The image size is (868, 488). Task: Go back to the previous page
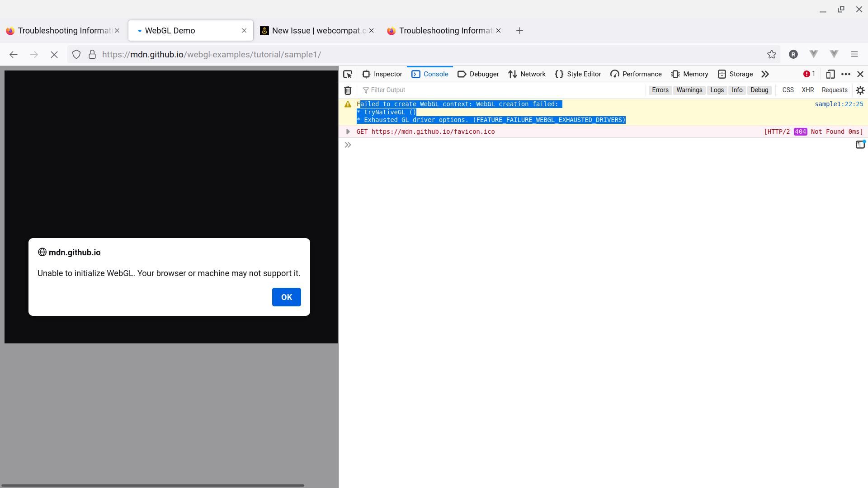[x=14, y=54]
